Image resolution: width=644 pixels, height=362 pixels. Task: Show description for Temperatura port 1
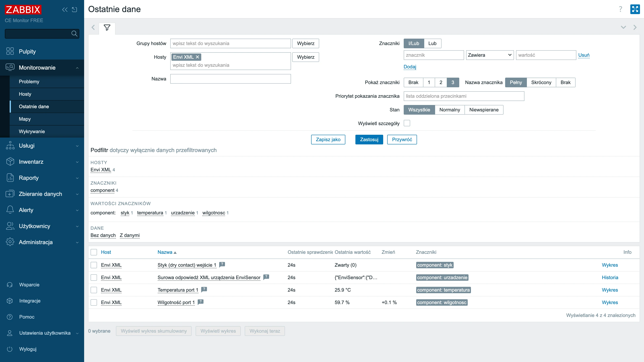click(204, 289)
